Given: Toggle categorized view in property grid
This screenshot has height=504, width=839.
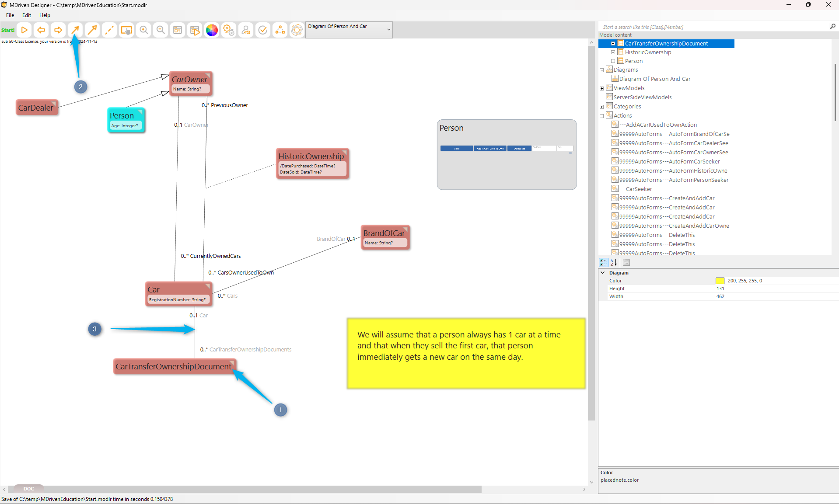Looking at the screenshot, I should (604, 263).
